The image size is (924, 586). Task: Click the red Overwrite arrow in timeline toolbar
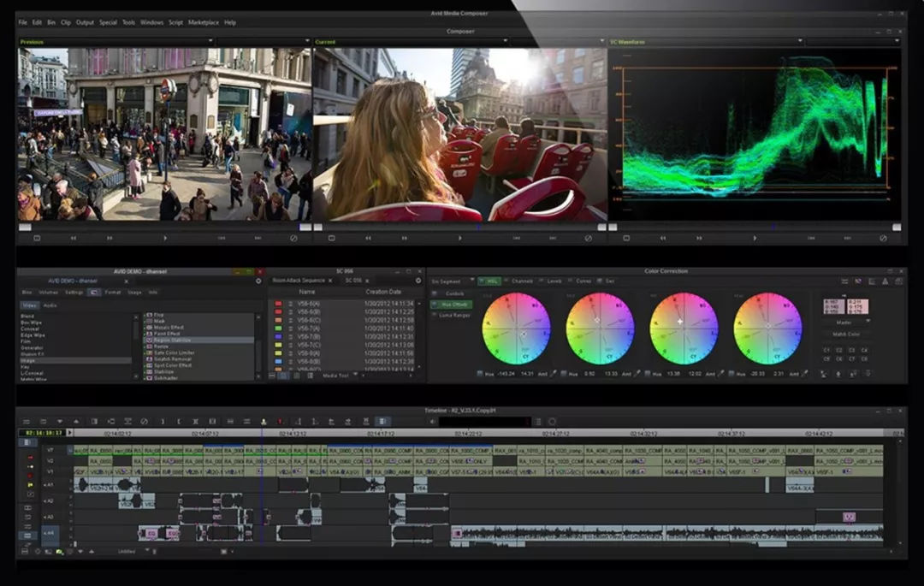tap(280, 422)
